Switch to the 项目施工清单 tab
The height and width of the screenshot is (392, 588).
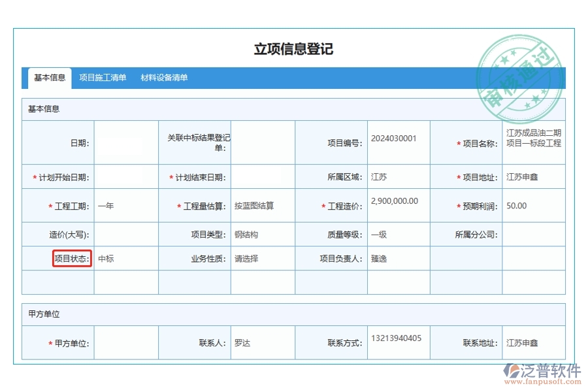tap(102, 78)
